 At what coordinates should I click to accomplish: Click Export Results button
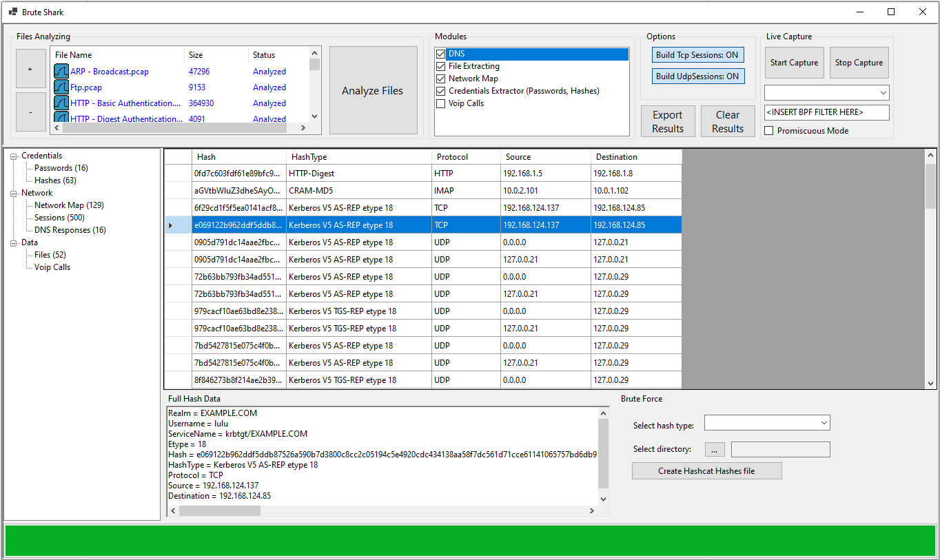click(668, 121)
